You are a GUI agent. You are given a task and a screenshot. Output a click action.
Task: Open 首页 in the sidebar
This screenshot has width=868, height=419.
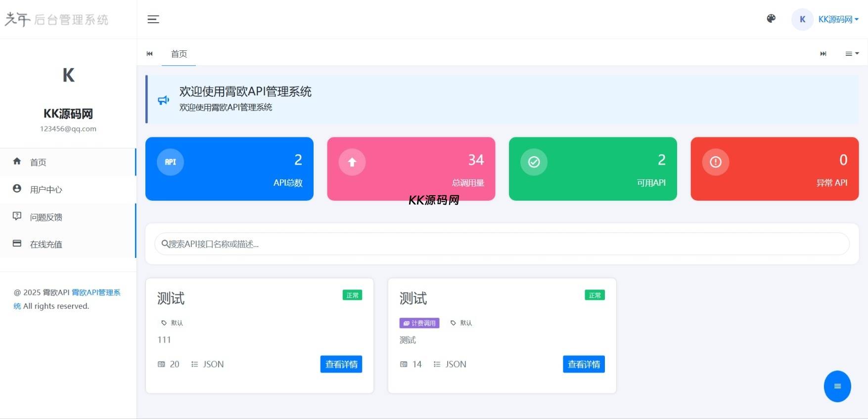68,162
